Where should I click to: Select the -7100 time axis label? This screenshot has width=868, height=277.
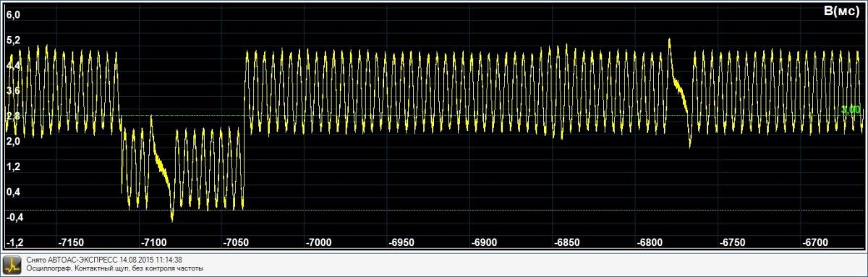tap(154, 242)
